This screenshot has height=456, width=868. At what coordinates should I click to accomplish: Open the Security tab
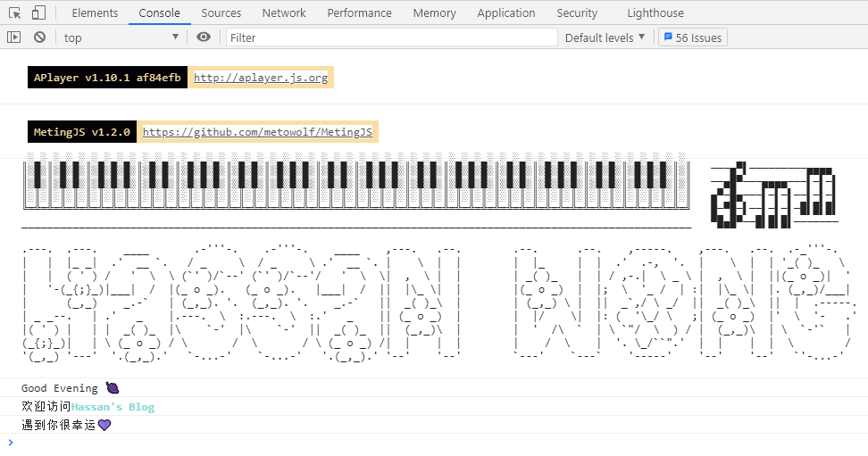click(x=577, y=12)
